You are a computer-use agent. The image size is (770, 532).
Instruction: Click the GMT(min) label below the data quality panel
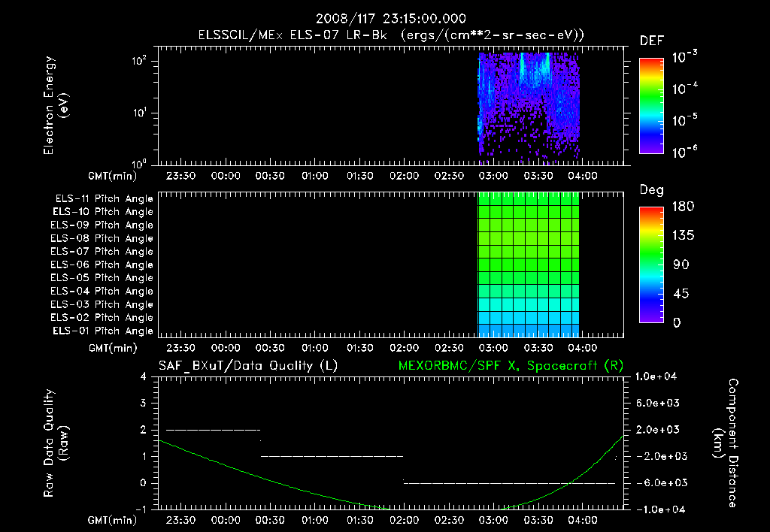click(x=113, y=520)
